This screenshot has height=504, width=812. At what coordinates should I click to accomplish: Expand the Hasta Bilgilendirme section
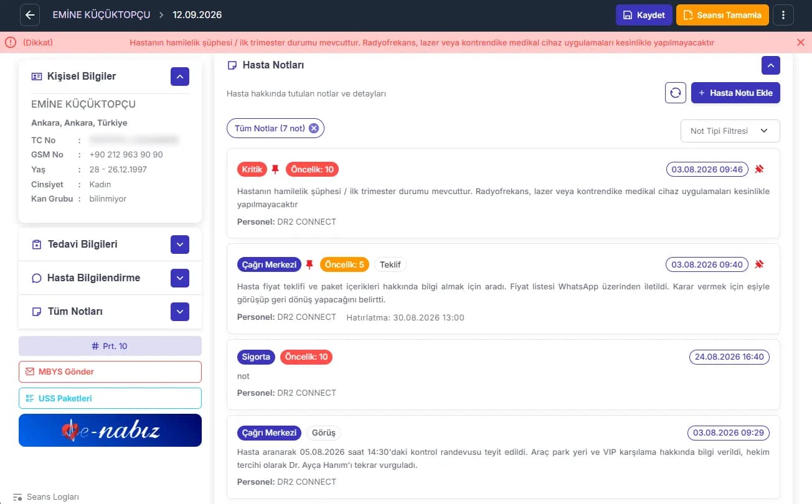180,278
